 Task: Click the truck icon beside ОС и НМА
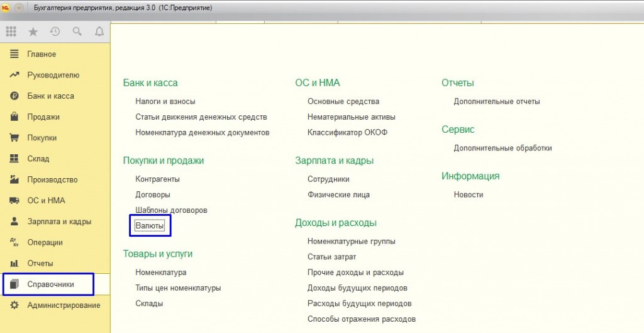(x=14, y=201)
